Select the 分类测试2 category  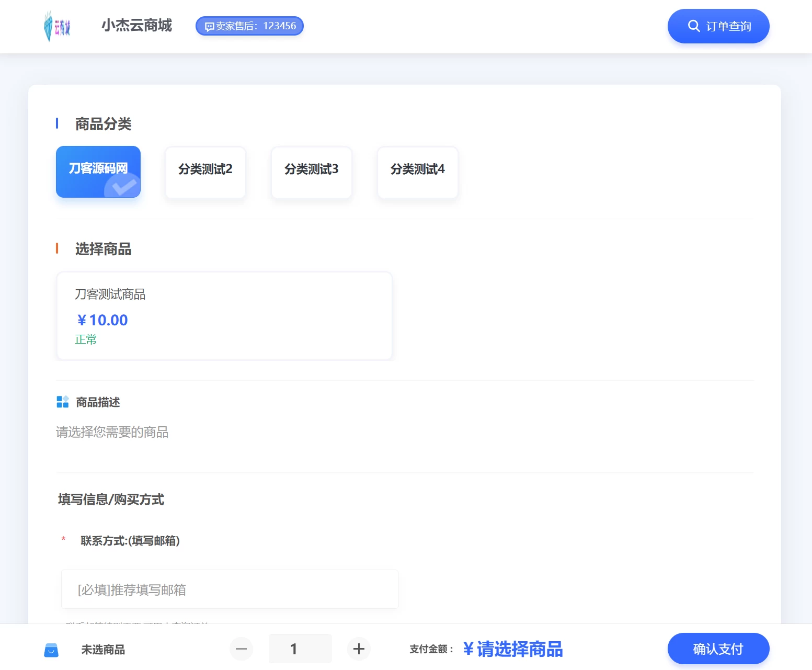[x=205, y=172]
